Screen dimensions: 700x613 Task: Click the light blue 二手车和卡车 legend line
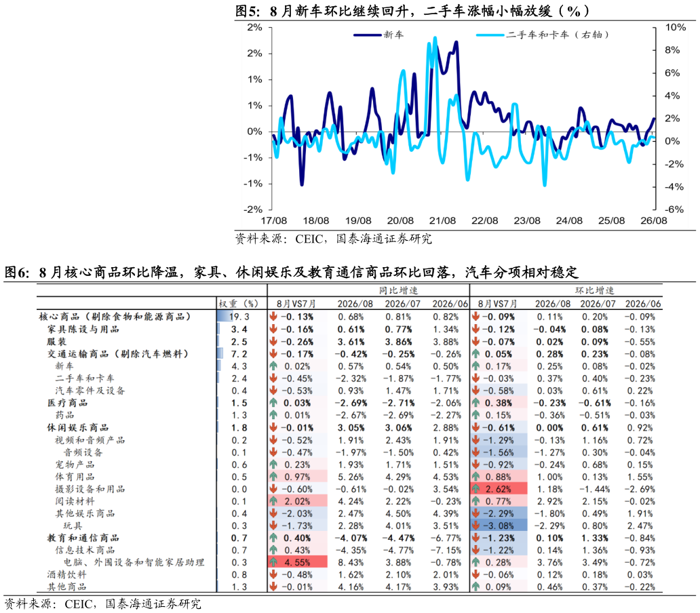tap(490, 35)
